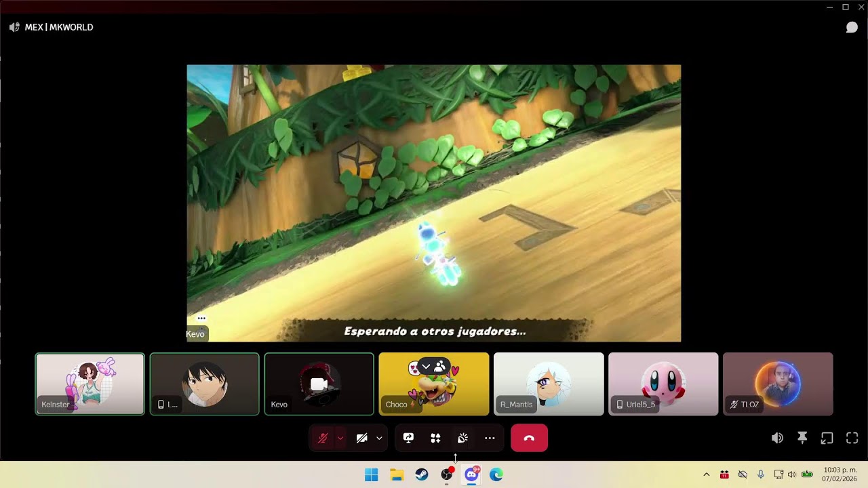Screen dimensions: 868x488
Task: Open system volume tray icon
Action: click(791, 474)
